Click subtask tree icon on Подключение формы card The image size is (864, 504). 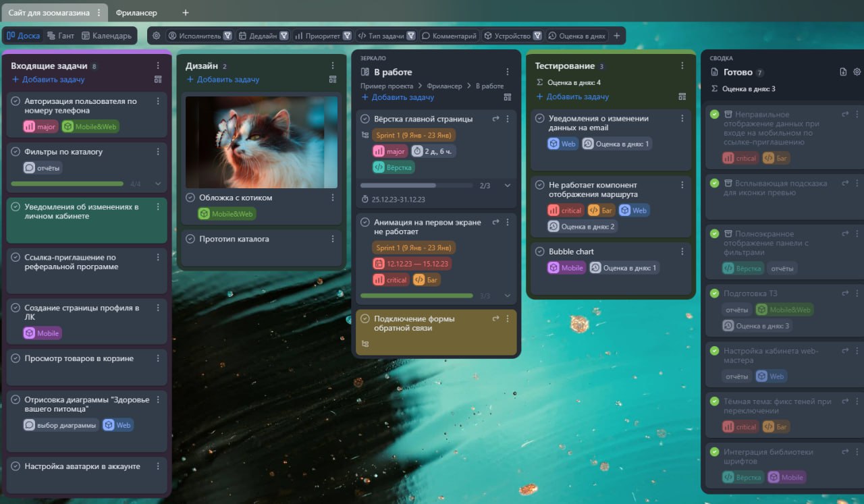point(365,344)
